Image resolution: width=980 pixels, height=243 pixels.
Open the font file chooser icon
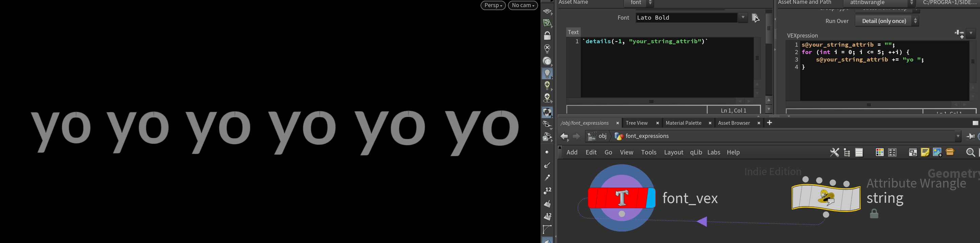coord(755,18)
